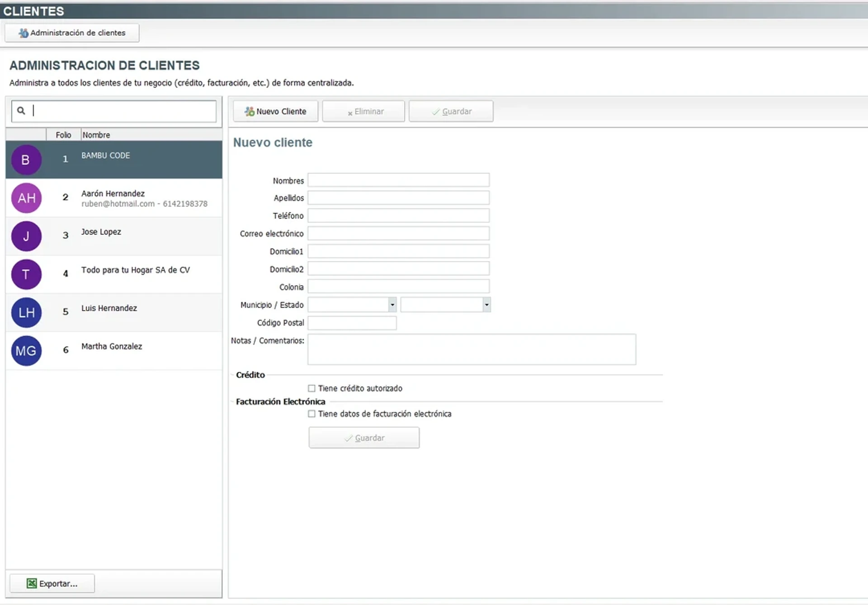Viewport: 868px width, 605px height.
Task: Sort the list by the Nombre column header
Action: click(96, 135)
